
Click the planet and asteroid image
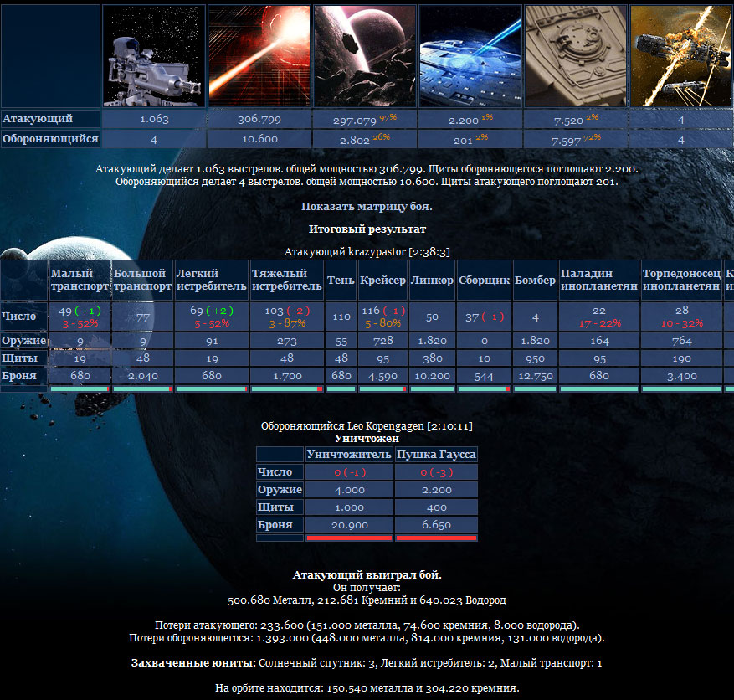[x=365, y=56]
